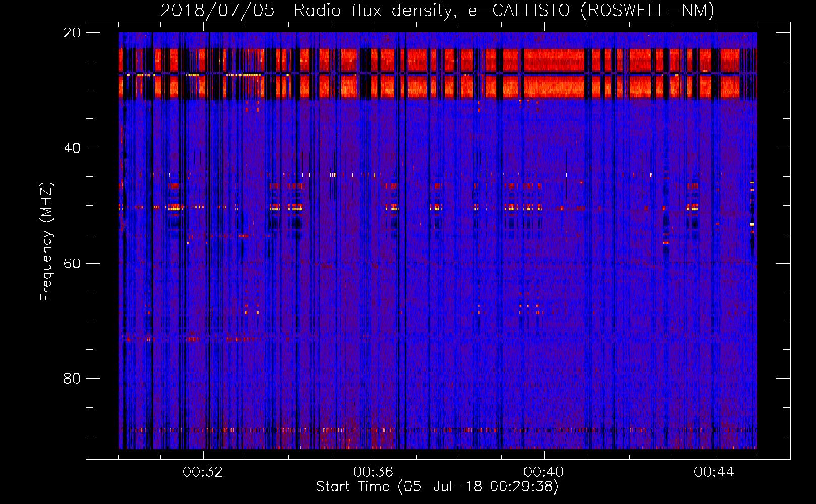Click the time tick label '00:44'
Viewport: 816px width, 504px height.
pos(714,472)
